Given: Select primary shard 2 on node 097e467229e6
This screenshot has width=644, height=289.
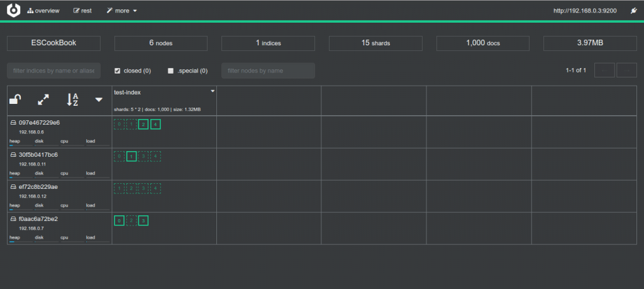Looking at the screenshot, I should [143, 124].
